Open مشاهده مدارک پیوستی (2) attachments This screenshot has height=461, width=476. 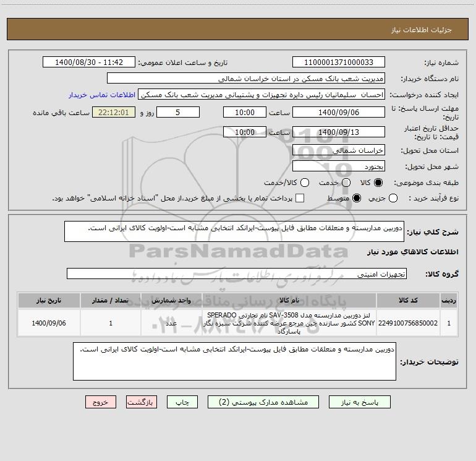pyautogui.click(x=263, y=402)
